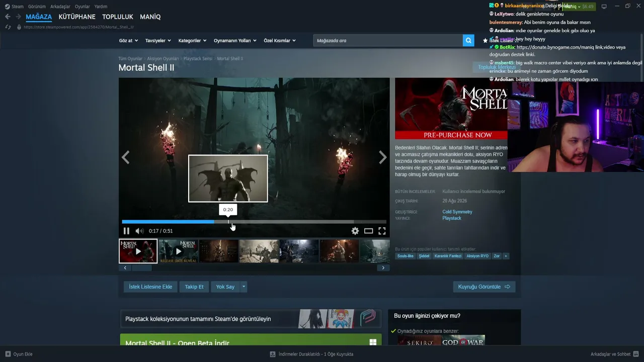Go forward with the Steam forward arrow
This screenshot has width=644, height=362.
[x=18, y=17]
